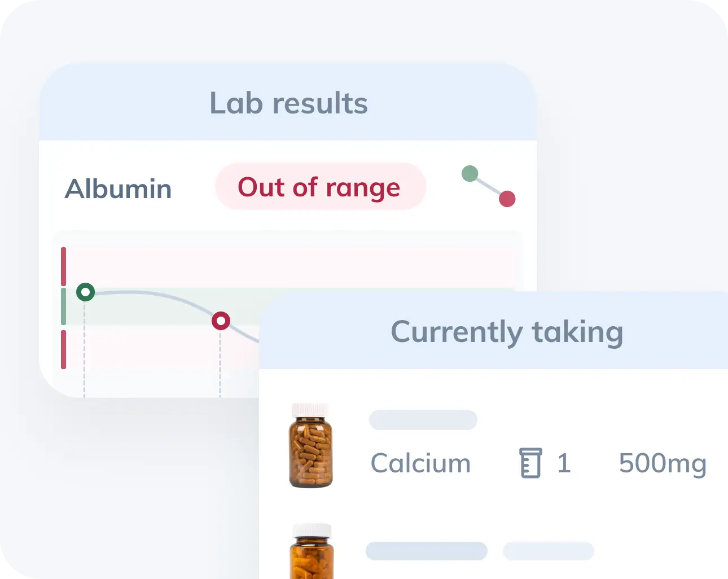Image resolution: width=728 pixels, height=579 pixels.
Task: Select the Albumin label
Action: pos(119,188)
